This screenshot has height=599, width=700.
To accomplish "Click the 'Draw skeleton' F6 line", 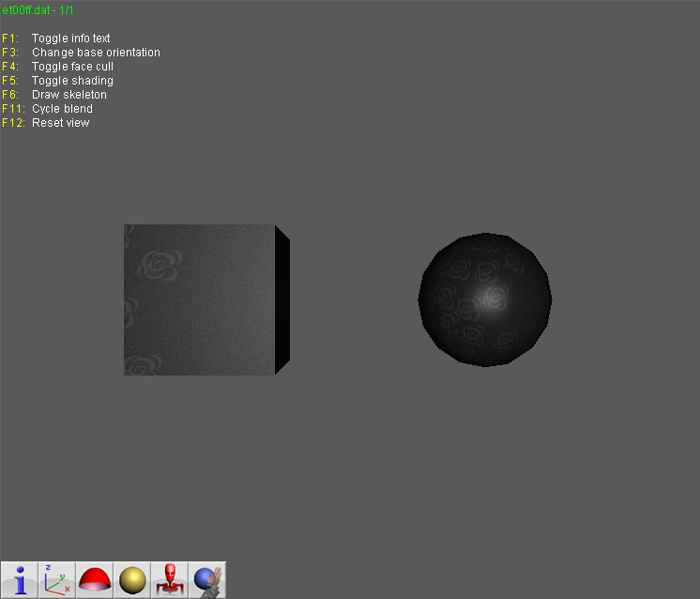I will click(x=54, y=95).
